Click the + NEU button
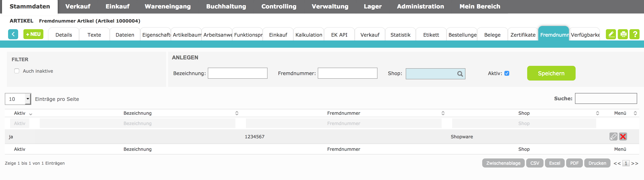 pyautogui.click(x=33, y=34)
